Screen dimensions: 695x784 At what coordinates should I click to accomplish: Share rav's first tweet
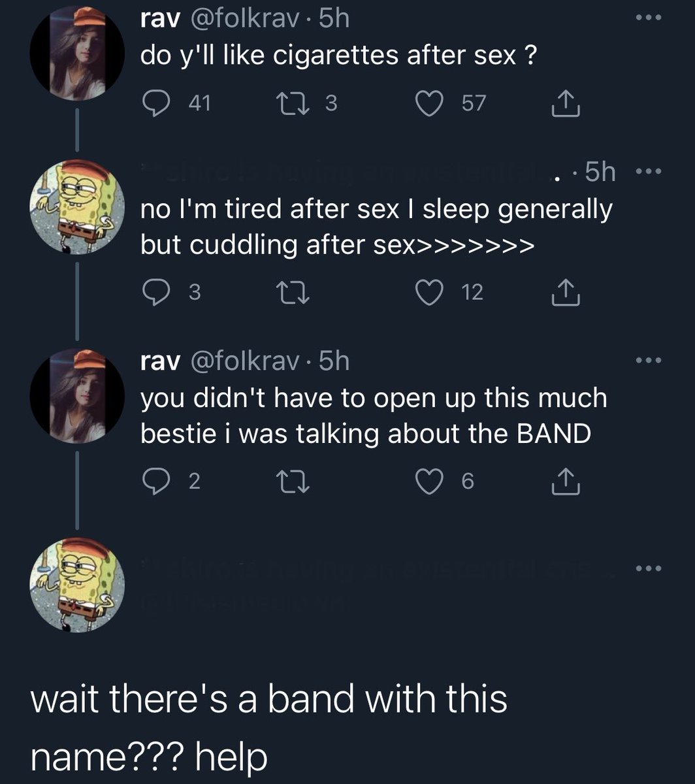565,104
